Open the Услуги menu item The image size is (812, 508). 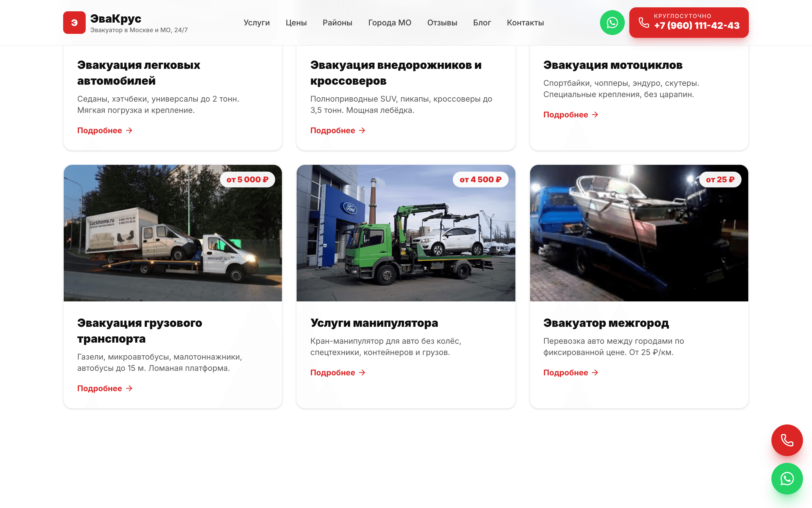tap(257, 23)
